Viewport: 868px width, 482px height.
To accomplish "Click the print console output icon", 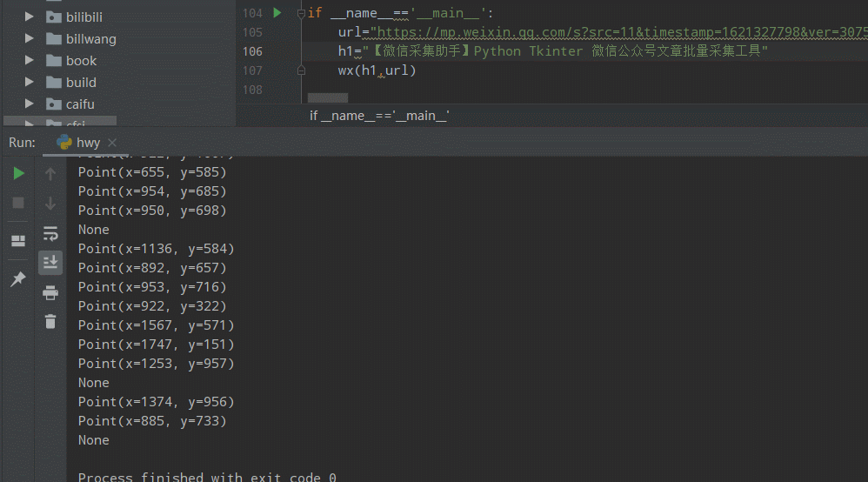I will point(50,292).
